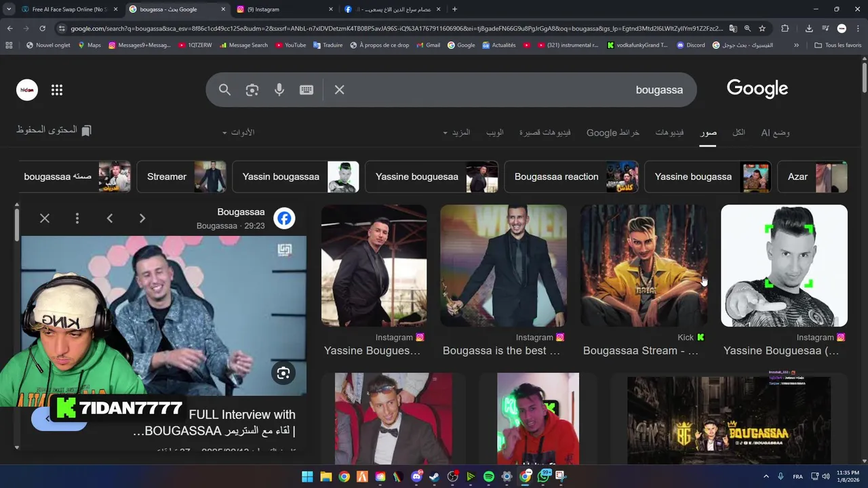Viewport: 868px width, 488px height.
Task: Open Bougassaa Stream Kick image result
Action: tap(644, 266)
